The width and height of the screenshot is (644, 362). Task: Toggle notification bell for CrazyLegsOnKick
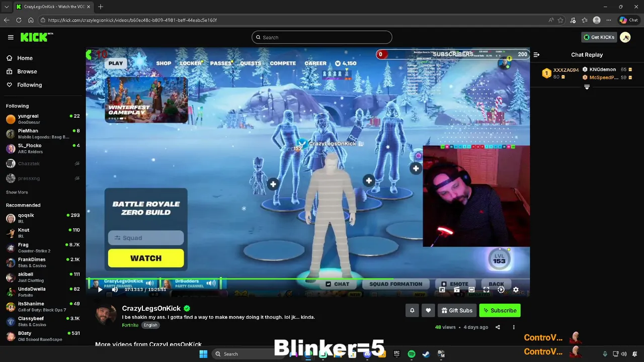tap(412, 310)
